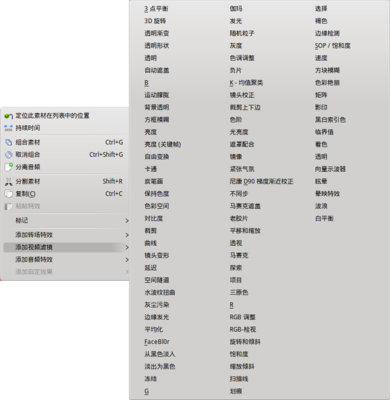This screenshot has height=400, width=390.
Task: Click the 取消组合 ungroup icon
Action: [x=9, y=155]
